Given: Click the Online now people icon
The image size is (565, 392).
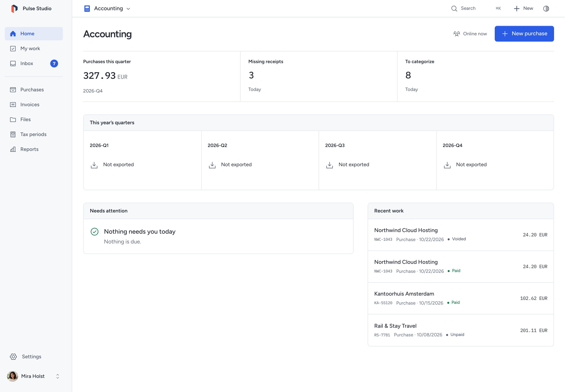Looking at the screenshot, I should [x=457, y=34].
